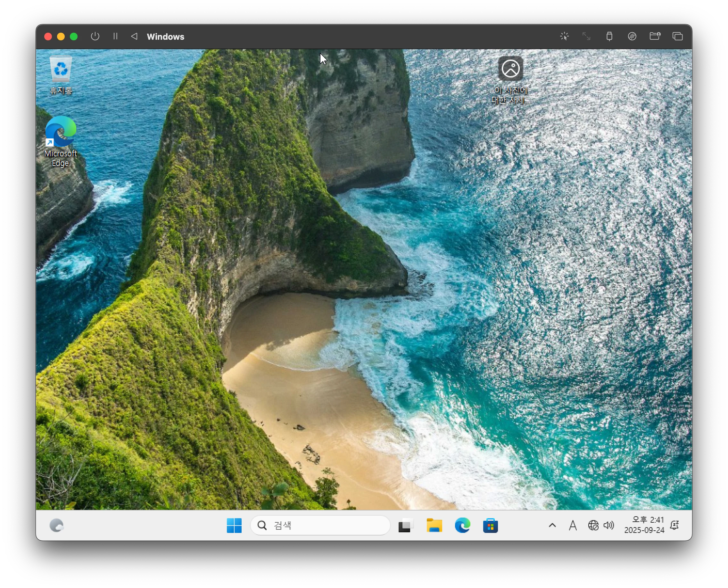
Task: Open the volume speaker tray icon
Action: [609, 525]
